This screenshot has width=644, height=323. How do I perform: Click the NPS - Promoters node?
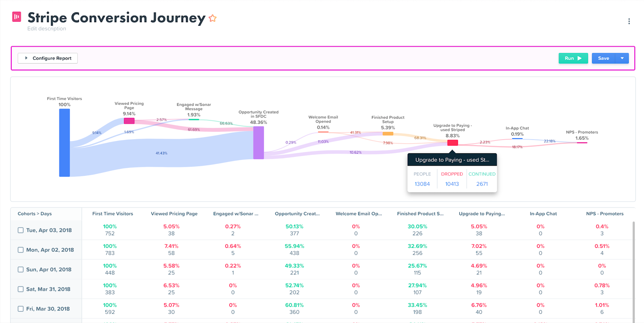[582, 143]
